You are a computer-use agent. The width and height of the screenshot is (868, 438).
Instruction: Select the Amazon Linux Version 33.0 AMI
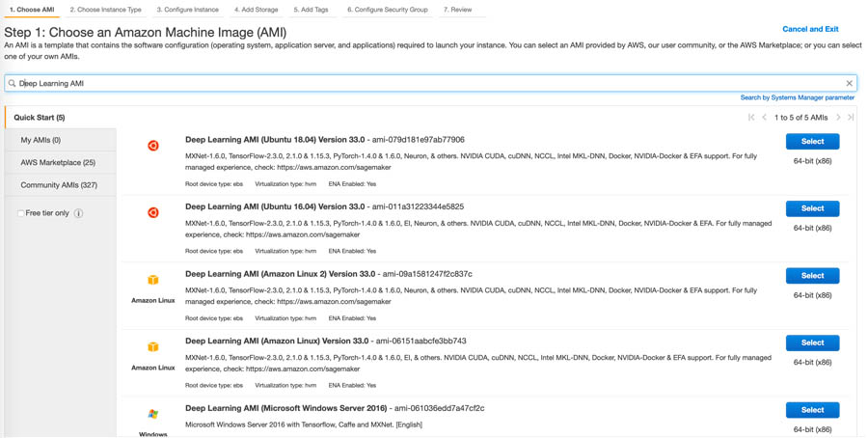(812, 342)
